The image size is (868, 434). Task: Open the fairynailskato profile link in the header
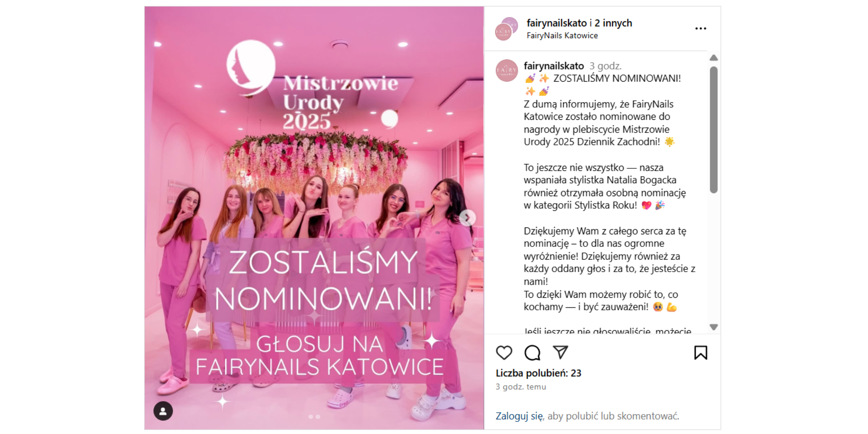[556, 23]
